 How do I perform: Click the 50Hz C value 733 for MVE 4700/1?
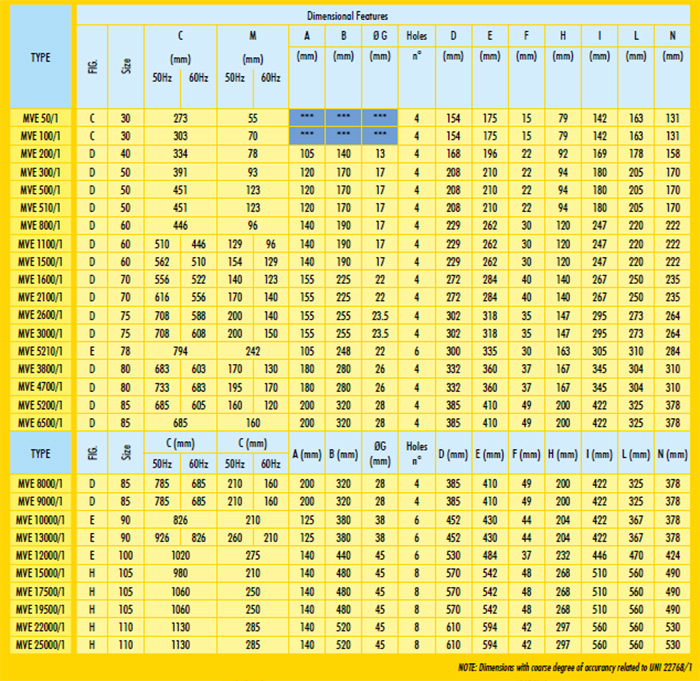pyautogui.click(x=162, y=388)
